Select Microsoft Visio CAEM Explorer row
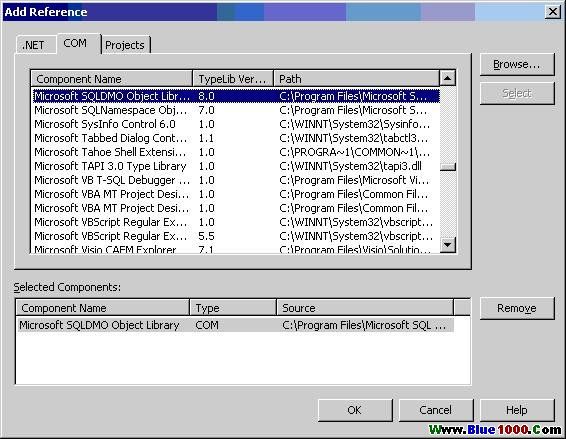This screenshot has height=439, width=566. 236,249
